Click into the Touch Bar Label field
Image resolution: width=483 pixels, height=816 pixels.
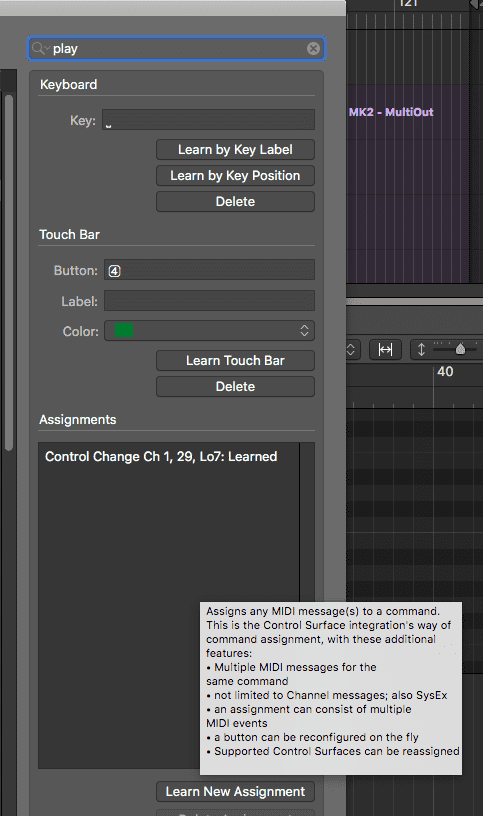pos(209,301)
